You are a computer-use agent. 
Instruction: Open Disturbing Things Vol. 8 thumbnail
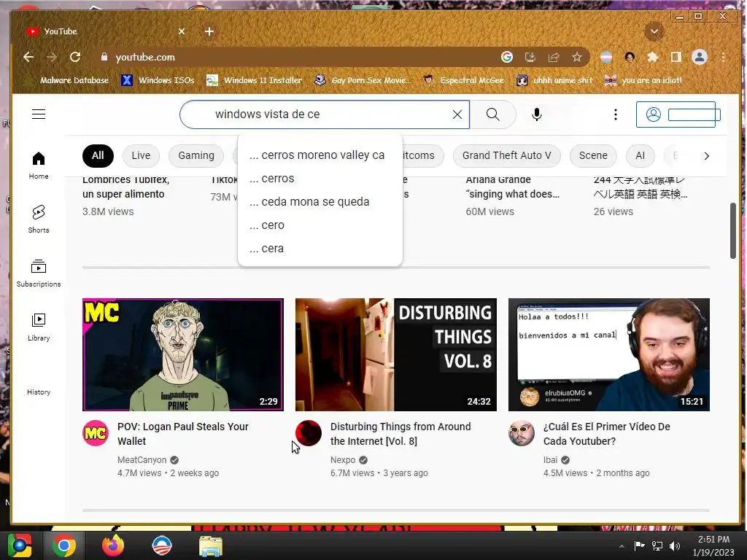396,355
